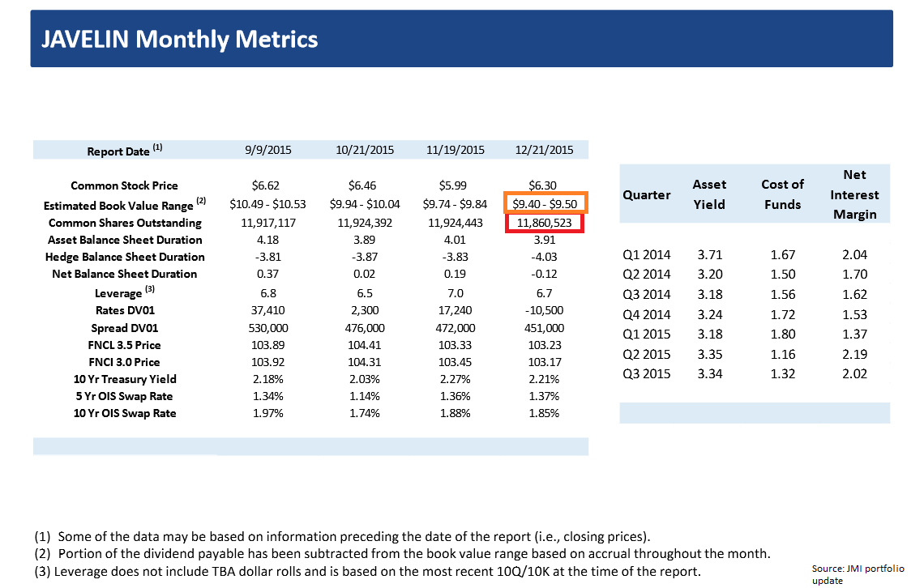Select the Rates DV01 value -10,500
The height and width of the screenshot is (588, 924).
point(541,309)
